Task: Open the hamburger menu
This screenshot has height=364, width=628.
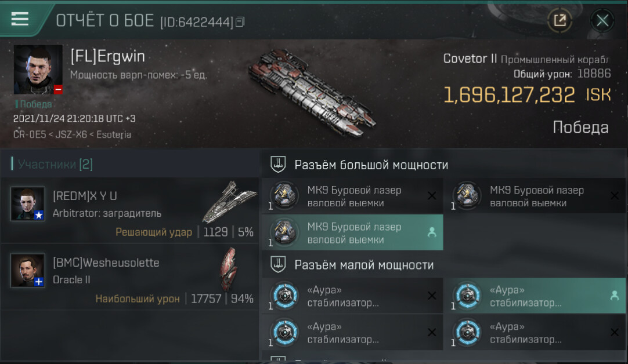Action: click(x=20, y=19)
